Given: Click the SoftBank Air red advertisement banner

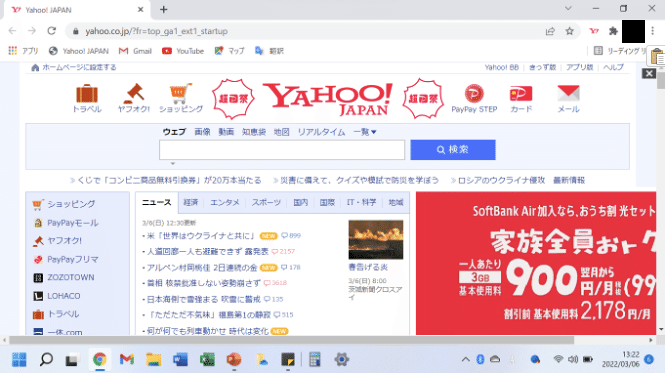Looking at the screenshot, I should [536, 263].
